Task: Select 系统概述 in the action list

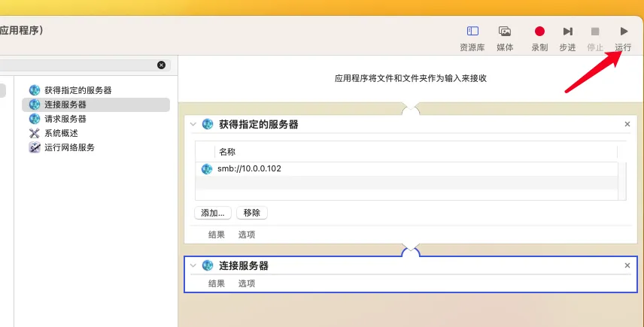Action: click(61, 133)
